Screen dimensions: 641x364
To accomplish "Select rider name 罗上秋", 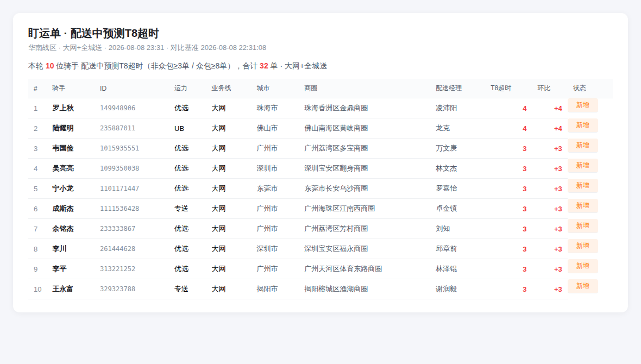I will (63, 108).
